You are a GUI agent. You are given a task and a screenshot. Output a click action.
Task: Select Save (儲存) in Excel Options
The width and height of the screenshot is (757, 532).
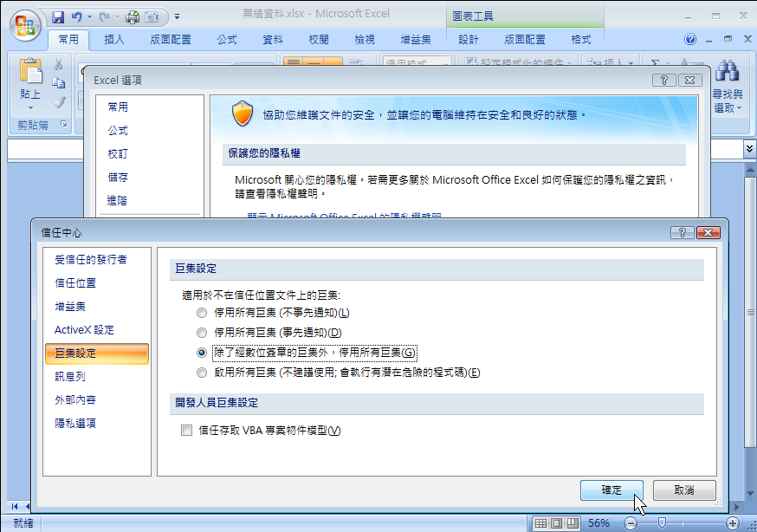pyautogui.click(x=118, y=177)
